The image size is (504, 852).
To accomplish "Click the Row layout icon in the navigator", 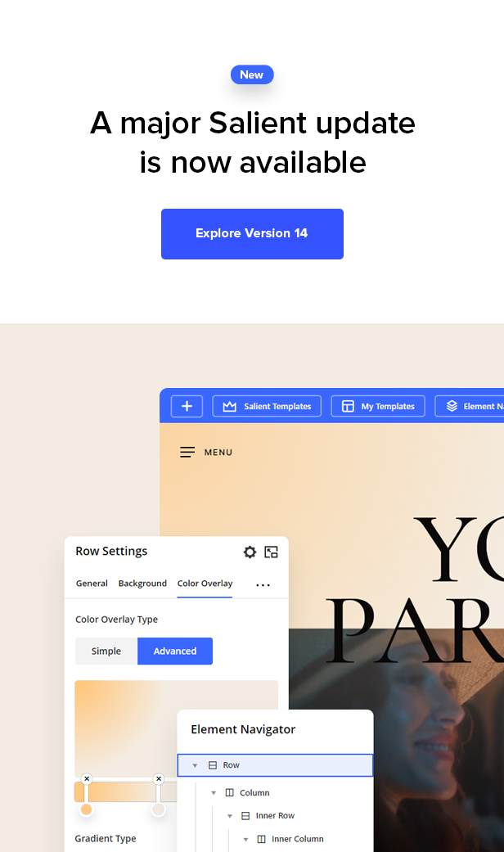I will click(213, 765).
